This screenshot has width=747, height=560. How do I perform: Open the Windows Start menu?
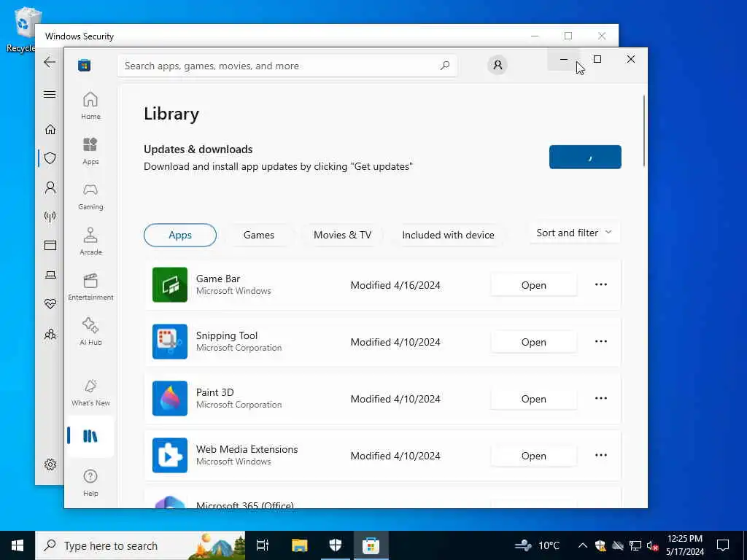click(18, 545)
